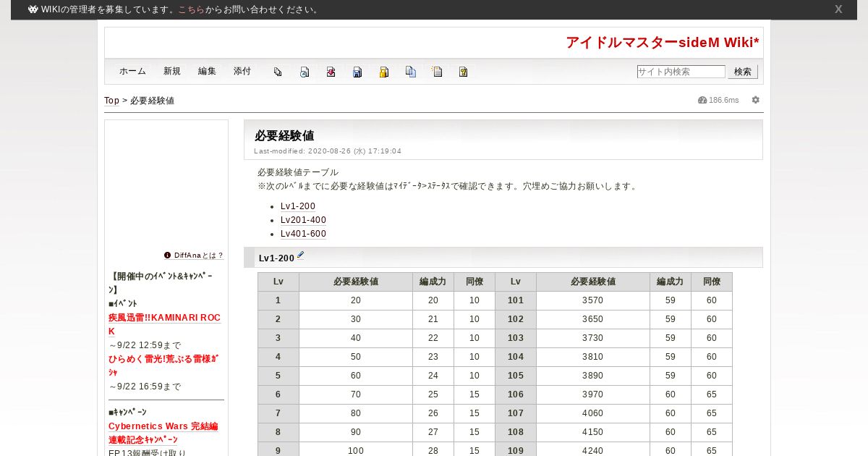This screenshot has width=868, height=456.
Task: Click the first 編成力 column header
Action: pos(433,282)
